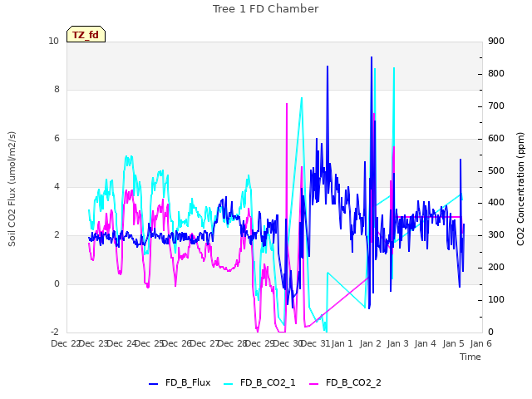Click the tallest blue flux peak near Jan 2
The image size is (532, 399).
click(x=372, y=58)
